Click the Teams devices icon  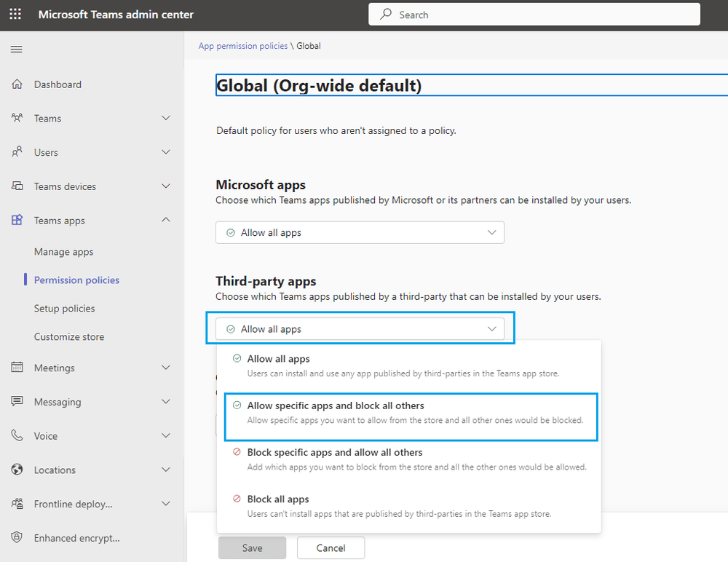tap(17, 186)
